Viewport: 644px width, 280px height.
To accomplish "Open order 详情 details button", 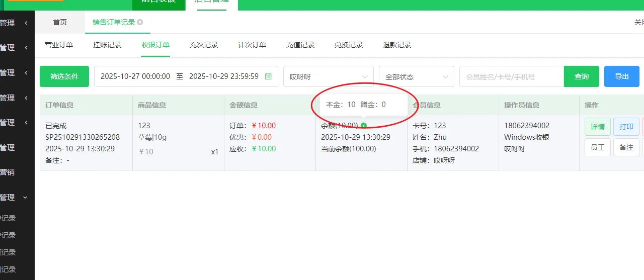I will (597, 127).
